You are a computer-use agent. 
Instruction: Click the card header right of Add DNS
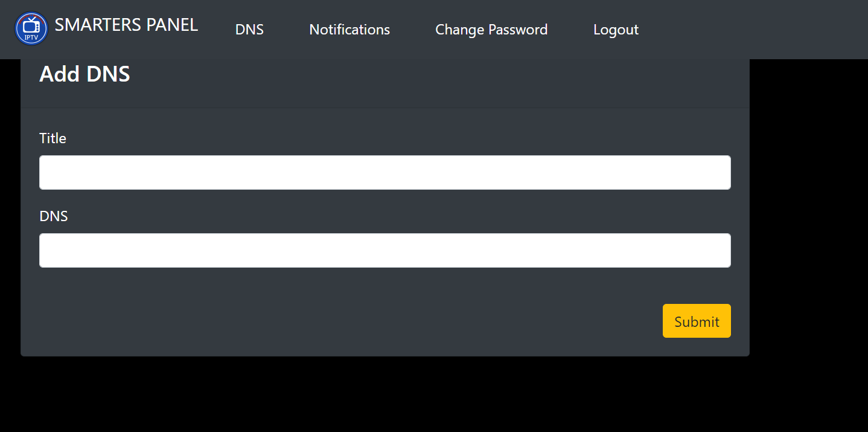tap(423, 82)
